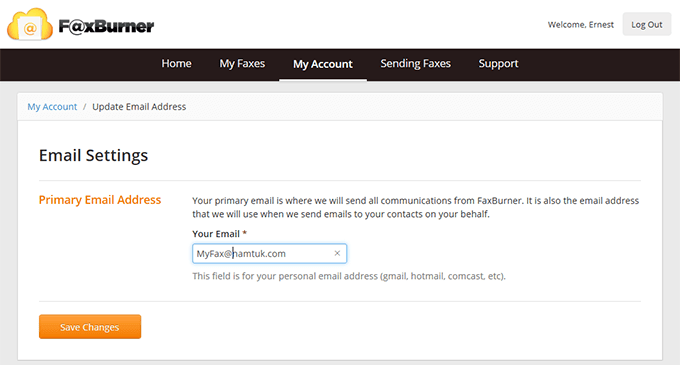Select the My Account navigation tab

click(323, 64)
